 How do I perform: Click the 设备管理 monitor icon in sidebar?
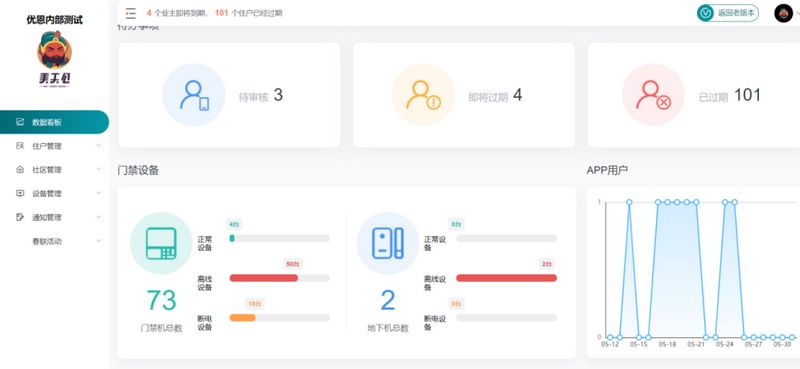[x=20, y=193]
